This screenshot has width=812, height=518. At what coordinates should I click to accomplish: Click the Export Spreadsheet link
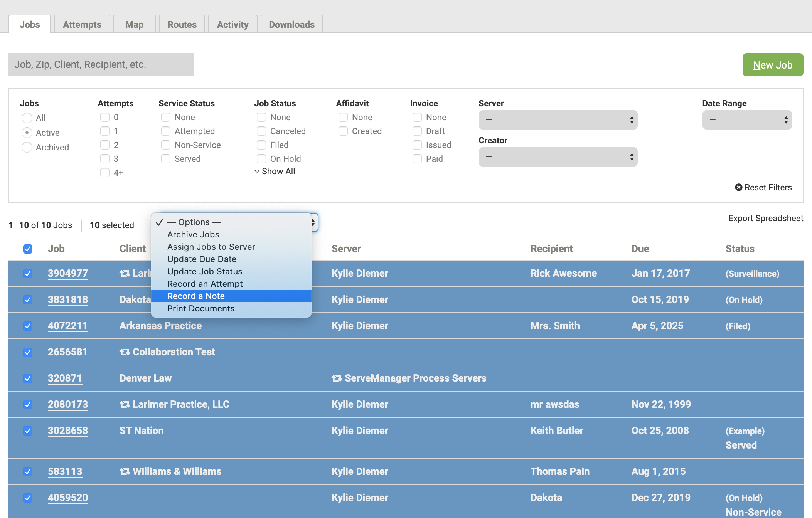766,219
